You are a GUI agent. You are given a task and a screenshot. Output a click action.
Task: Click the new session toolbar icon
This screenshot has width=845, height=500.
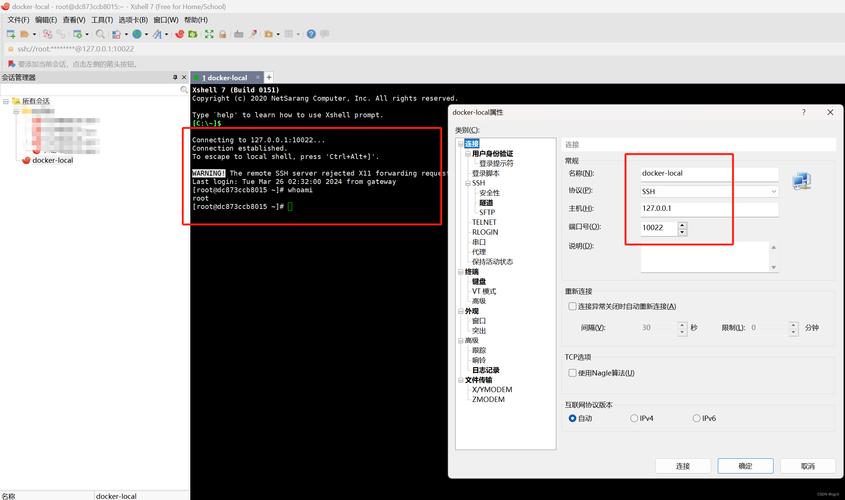tap(10, 34)
